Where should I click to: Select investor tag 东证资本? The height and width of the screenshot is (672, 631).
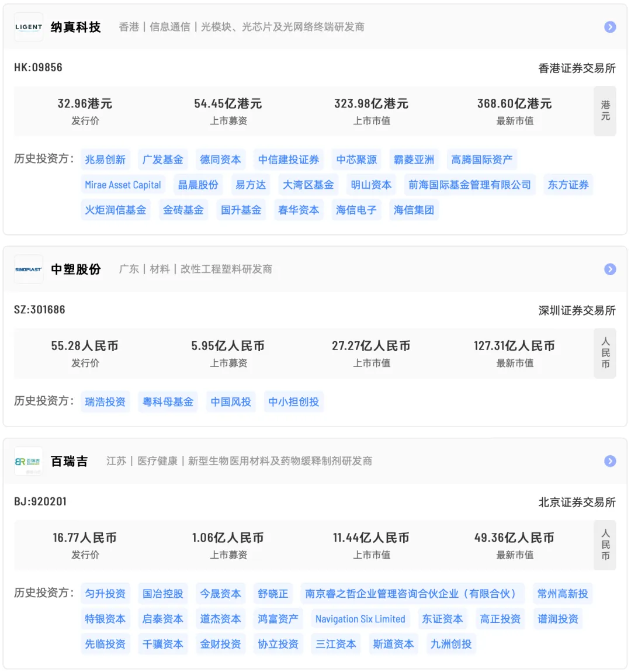pyautogui.click(x=442, y=619)
